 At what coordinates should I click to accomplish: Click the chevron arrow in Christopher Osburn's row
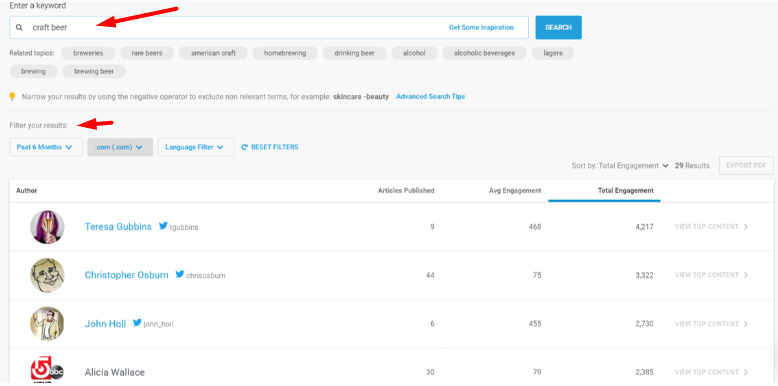click(x=746, y=275)
